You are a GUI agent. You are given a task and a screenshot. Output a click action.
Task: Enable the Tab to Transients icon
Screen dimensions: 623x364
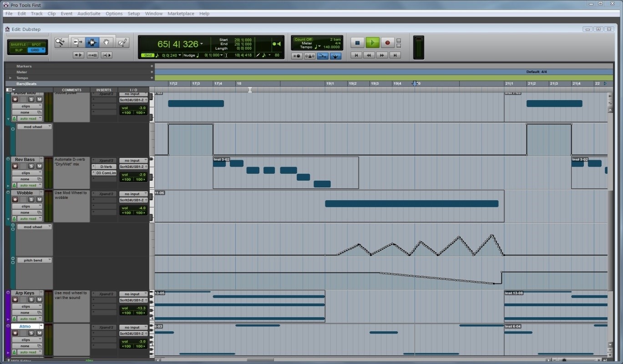pyautogui.click(x=78, y=55)
